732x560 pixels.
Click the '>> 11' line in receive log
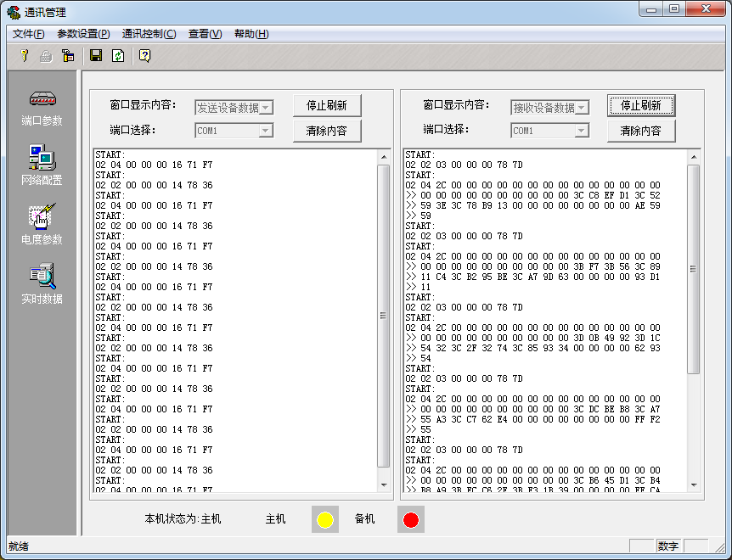coord(419,287)
